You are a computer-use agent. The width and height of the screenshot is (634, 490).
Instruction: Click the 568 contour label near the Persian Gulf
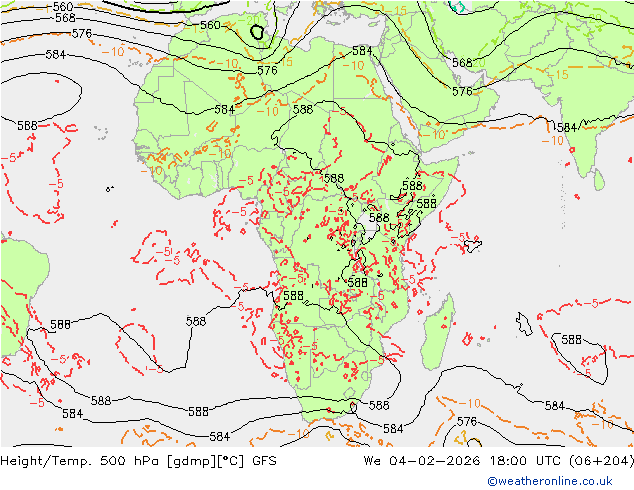pos(462,63)
